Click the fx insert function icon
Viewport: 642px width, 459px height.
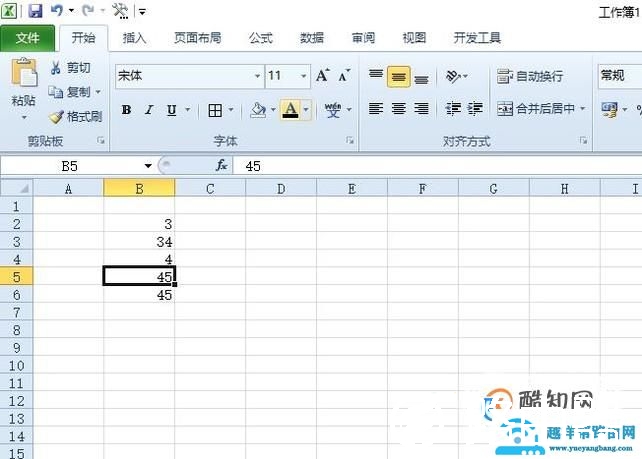(x=222, y=165)
